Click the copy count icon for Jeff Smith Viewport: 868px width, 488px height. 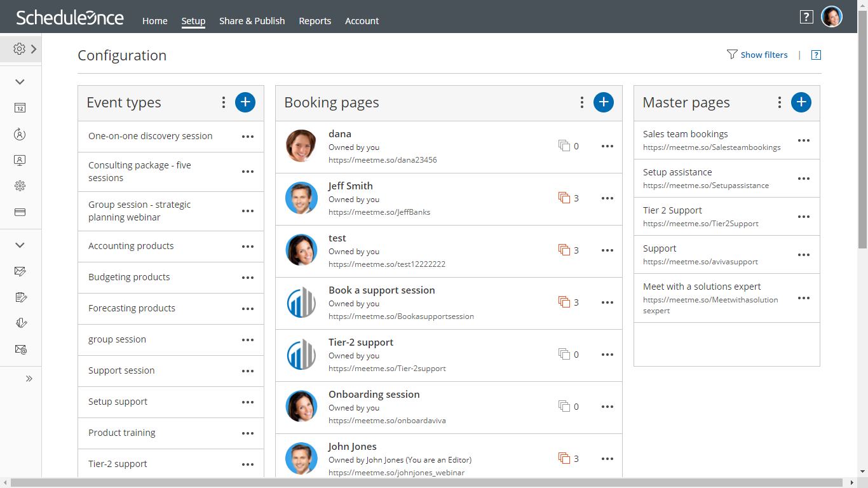[564, 198]
